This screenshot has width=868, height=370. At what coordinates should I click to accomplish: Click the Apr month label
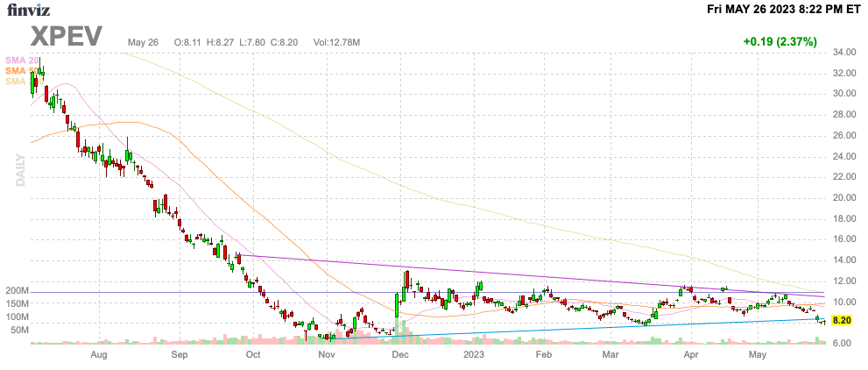pos(690,354)
